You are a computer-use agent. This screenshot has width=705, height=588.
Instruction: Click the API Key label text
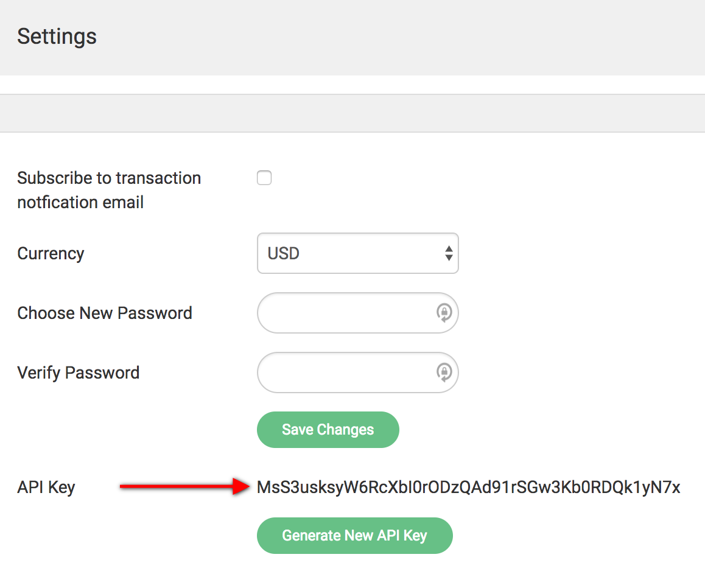click(x=46, y=487)
